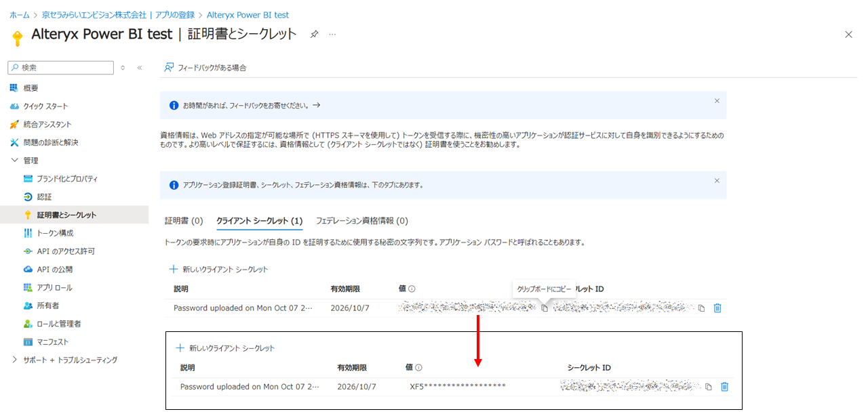868x418 pixels.
Task: Open ロールと管理者 in the sidebar
Action: pos(59,324)
